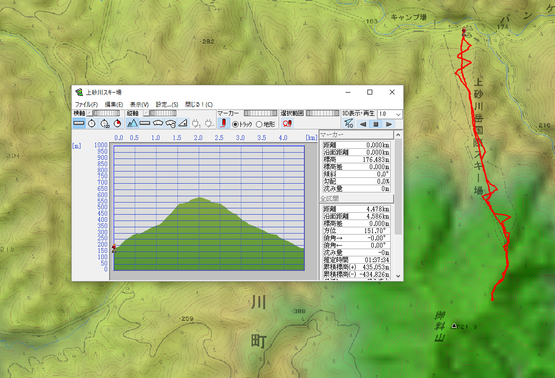Click the red selection range search icon

[x=287, y=123]
